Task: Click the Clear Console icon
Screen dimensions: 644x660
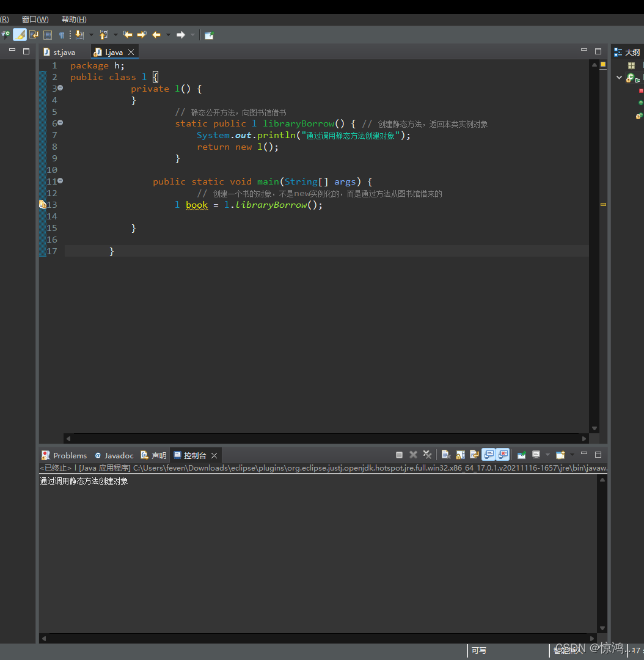Action: point(446,455)
